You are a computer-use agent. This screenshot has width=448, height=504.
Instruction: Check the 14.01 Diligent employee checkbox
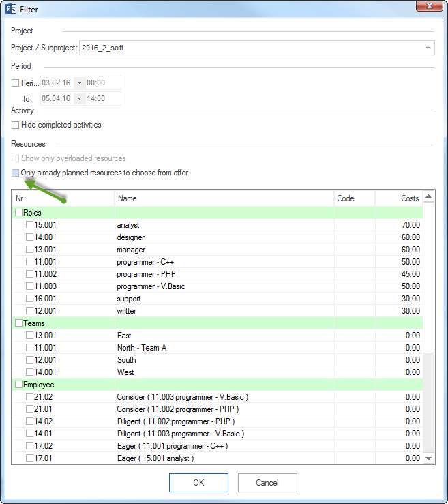29,433
